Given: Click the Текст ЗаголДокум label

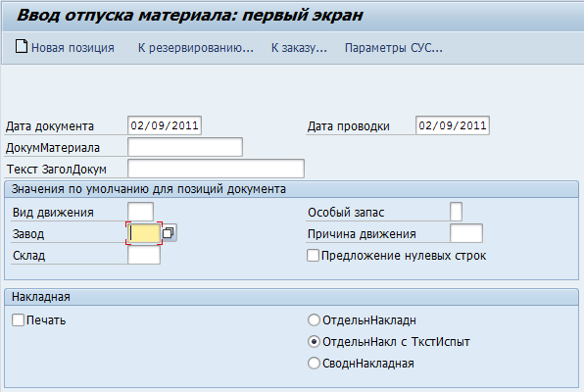Looking at the screenshot, I should pos(57,170).
